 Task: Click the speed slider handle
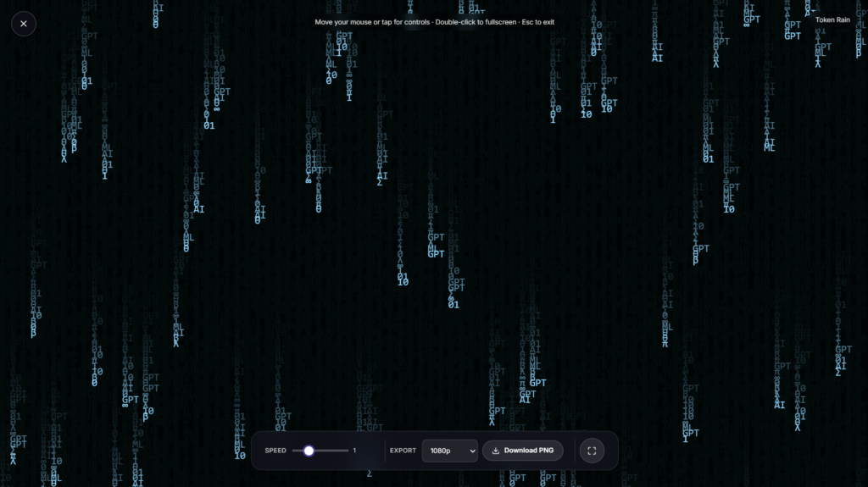point(309,451)
